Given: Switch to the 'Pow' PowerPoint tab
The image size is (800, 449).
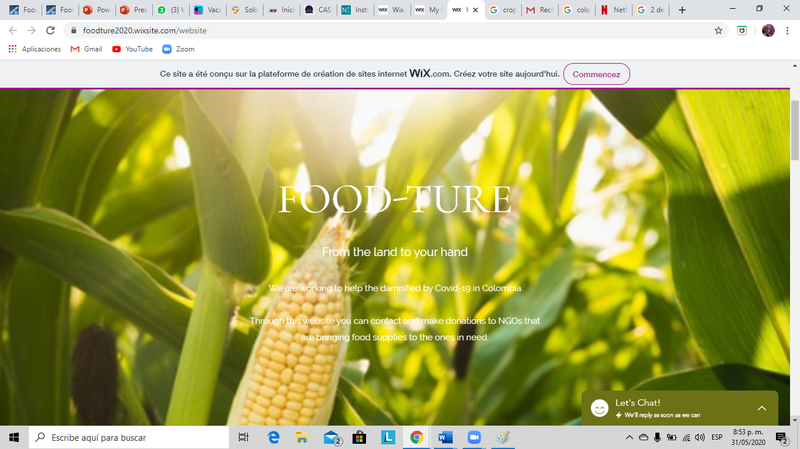Looking at the screenshot, I should click(96, 10).
